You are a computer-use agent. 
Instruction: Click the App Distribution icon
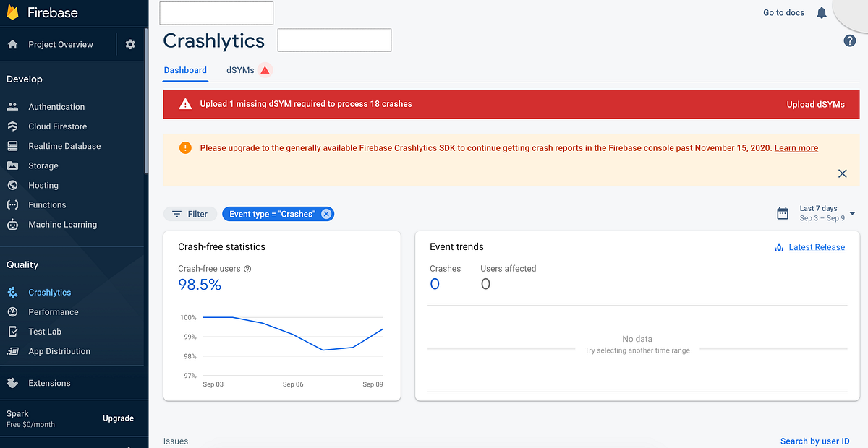pos(12,351)
